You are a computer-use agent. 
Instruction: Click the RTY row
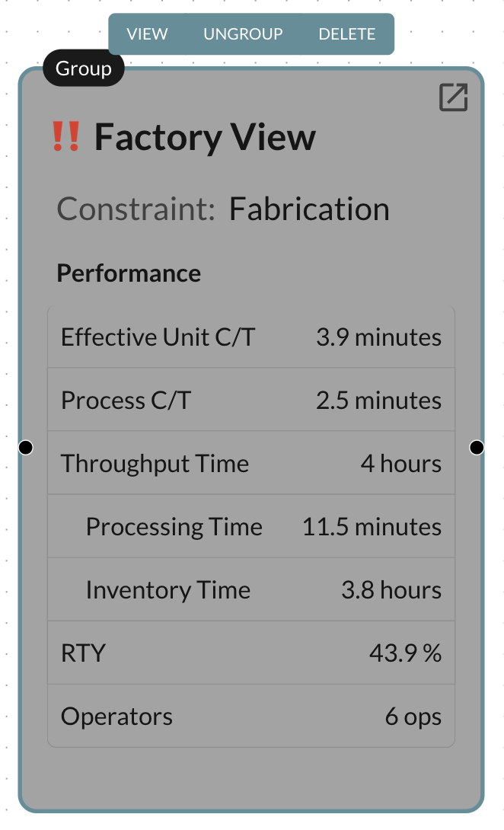tap(250, 653)
